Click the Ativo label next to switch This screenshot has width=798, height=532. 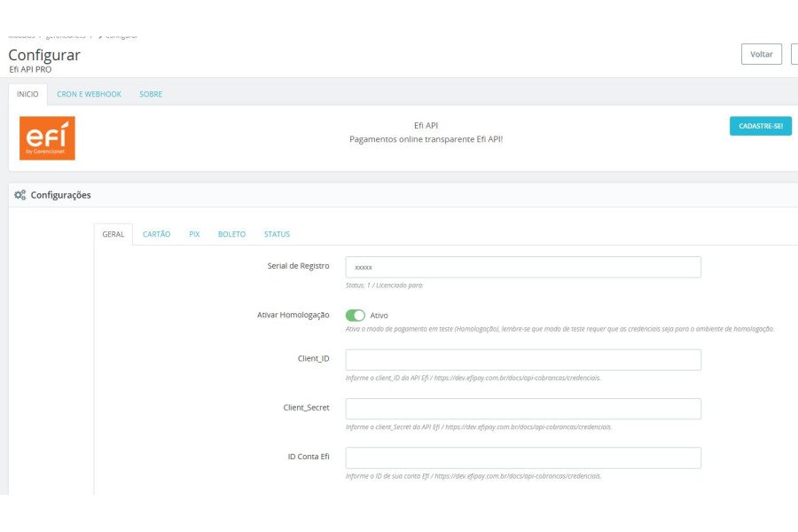click(379, 316)
